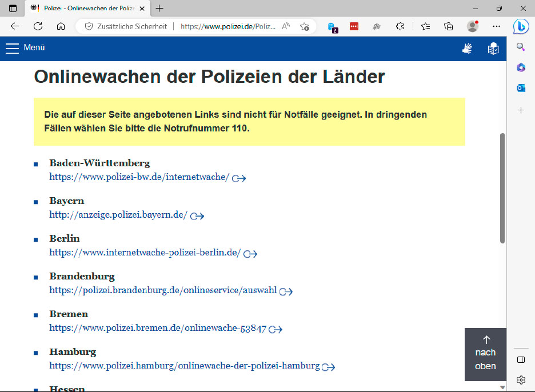
Task: Select the 'Brandenburg' heading text
Action: pyautogui.click(x=82, y=277)
